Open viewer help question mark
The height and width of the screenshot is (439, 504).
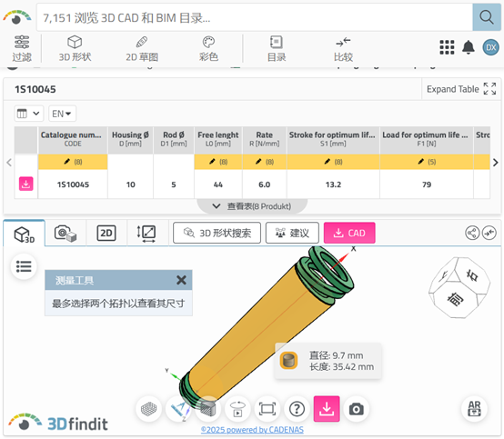[x=297, y=409]
